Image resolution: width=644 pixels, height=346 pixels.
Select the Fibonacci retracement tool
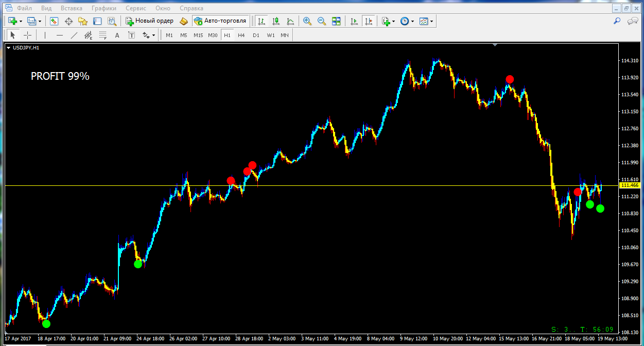pyautogui.click(x=103, y=35)
